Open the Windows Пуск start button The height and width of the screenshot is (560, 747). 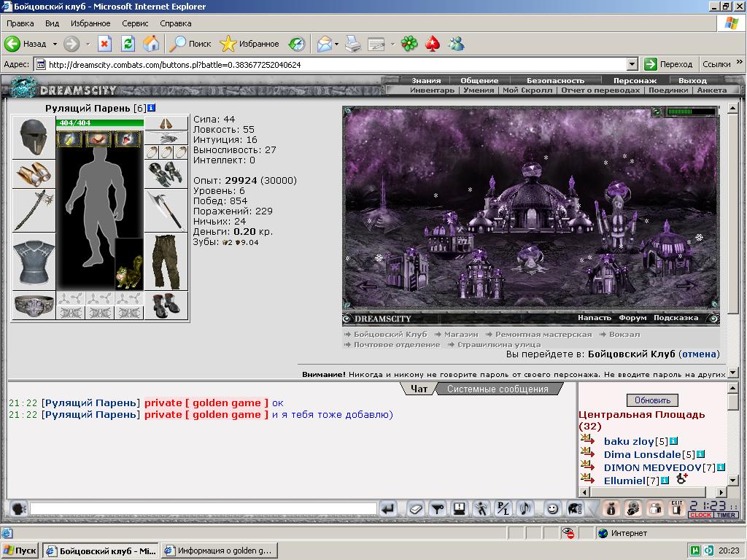coord(20,551)
